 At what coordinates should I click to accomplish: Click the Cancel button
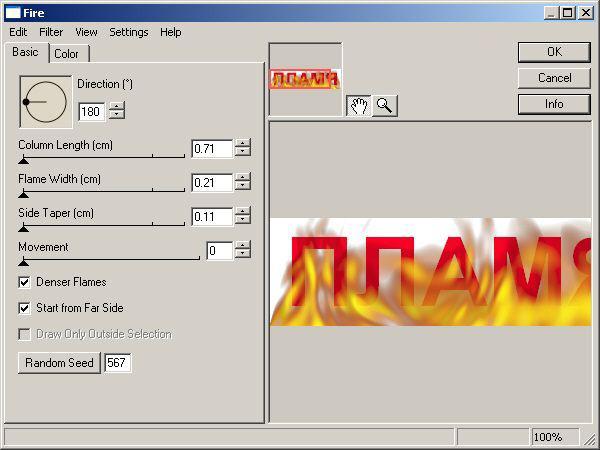click(x=554, y=78)
